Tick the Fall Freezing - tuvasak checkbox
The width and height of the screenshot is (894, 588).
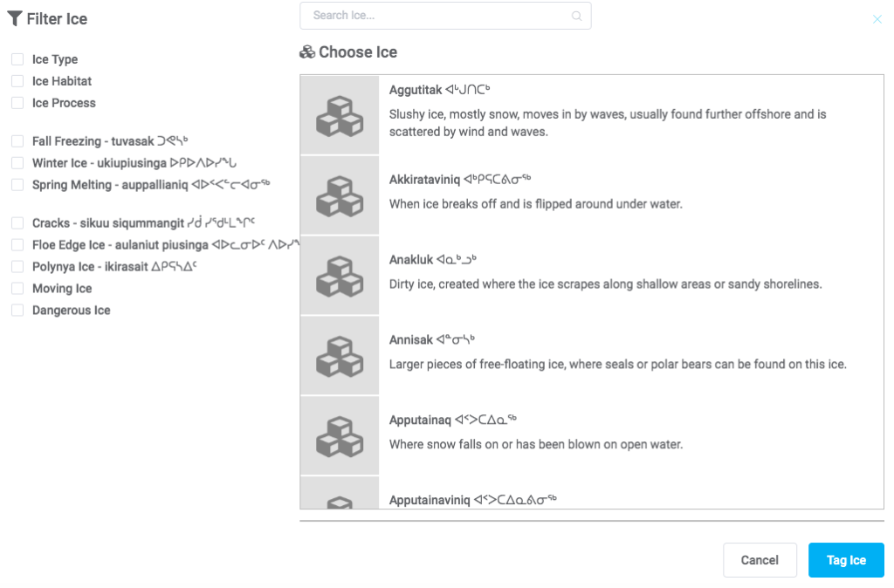[x=17, y=141]
